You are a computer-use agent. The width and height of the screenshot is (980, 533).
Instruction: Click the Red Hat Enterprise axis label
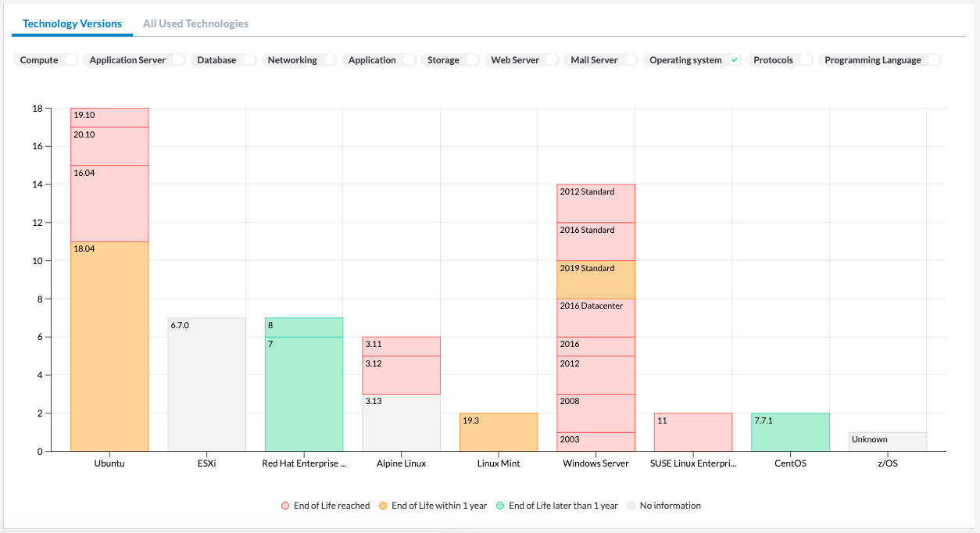click(x=304, y=463)
